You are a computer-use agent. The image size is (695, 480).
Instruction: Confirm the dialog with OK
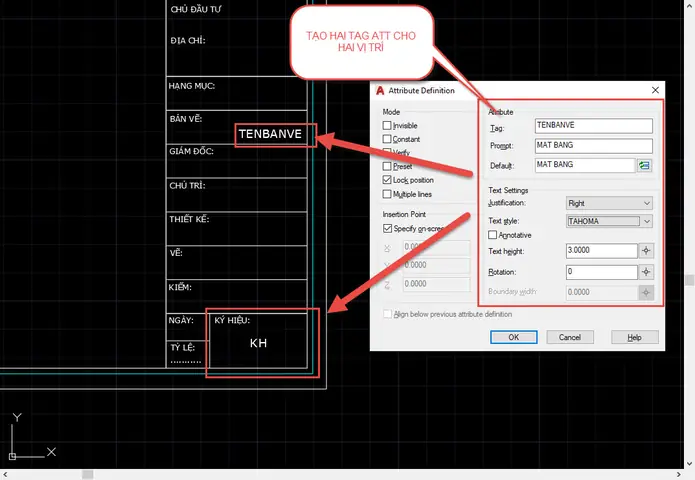514,337
